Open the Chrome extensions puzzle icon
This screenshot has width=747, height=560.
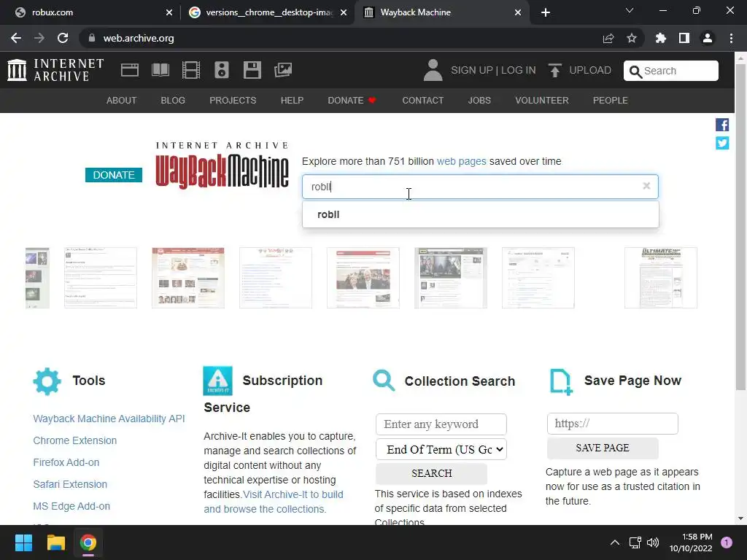[661, 38]
